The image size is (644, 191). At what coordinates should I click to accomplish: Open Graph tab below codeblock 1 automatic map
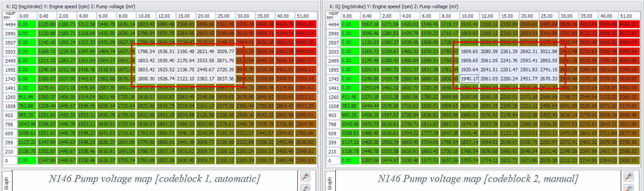pyautogui.click(x=5, y=181)
